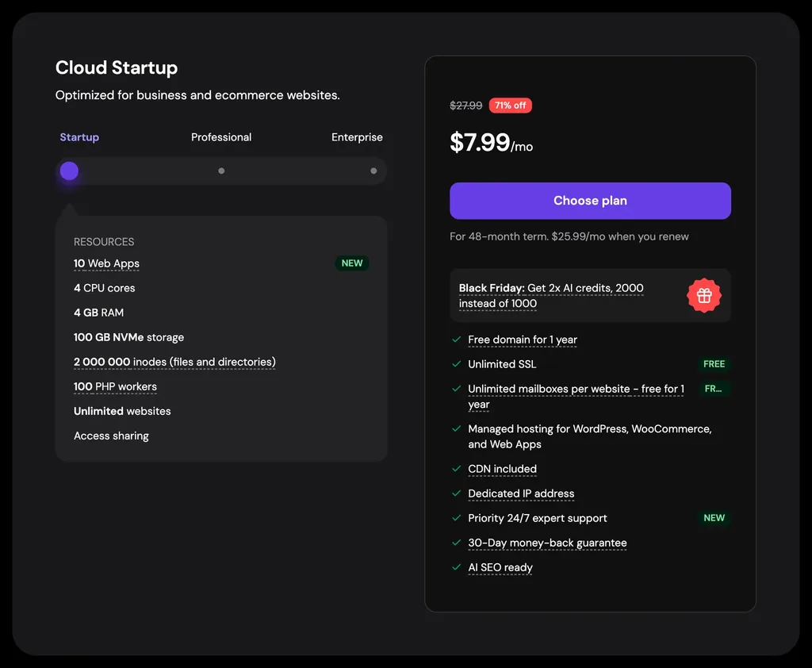The width and height of the screenshot is (812, 668).
Task: Click the Dedicated IP address feature
Action: pyautogui.click(x=521, y=494)
